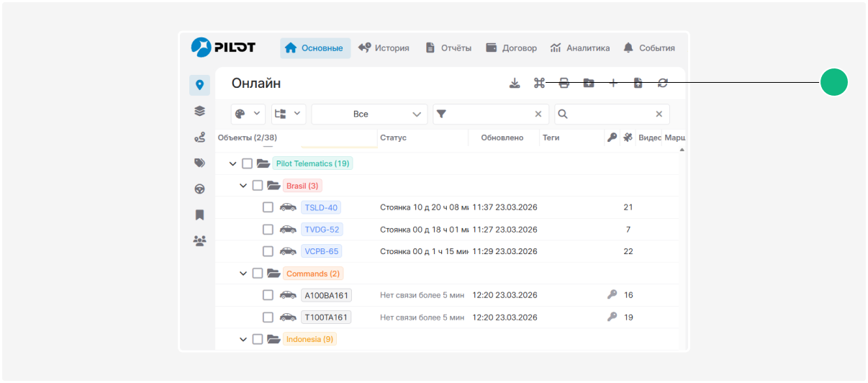The height and width of the screenshot is (383, 868).
Task: Open the routes icon in left sidebar
Action: tap(199, 137)
